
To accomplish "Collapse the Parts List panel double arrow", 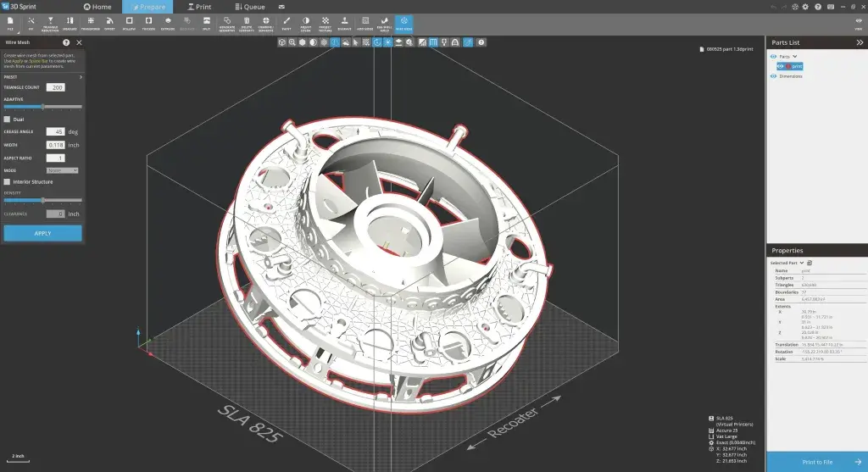I will [860, 42].
